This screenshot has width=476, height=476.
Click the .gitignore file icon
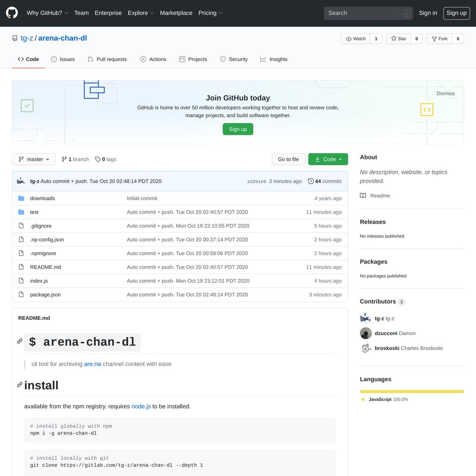point(21,226)
